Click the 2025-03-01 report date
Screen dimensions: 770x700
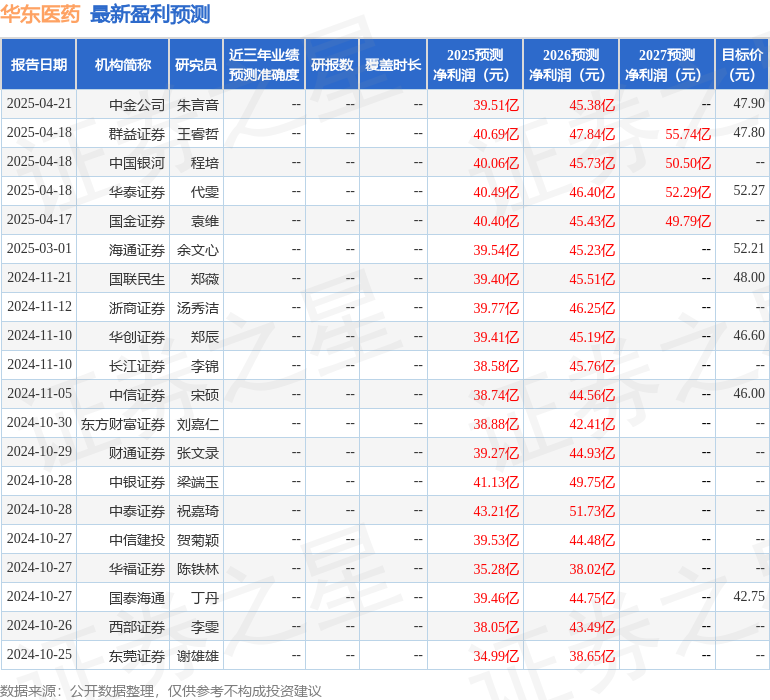39,248
